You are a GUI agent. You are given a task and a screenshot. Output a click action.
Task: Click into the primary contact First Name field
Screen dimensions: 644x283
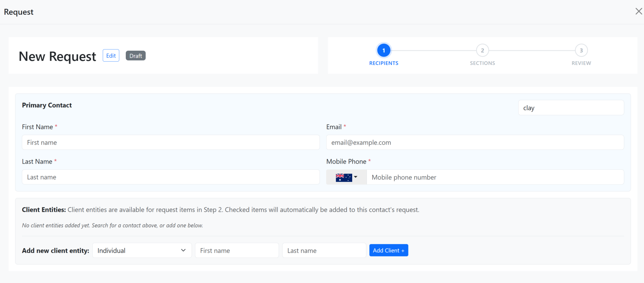(x=171, y=143)
